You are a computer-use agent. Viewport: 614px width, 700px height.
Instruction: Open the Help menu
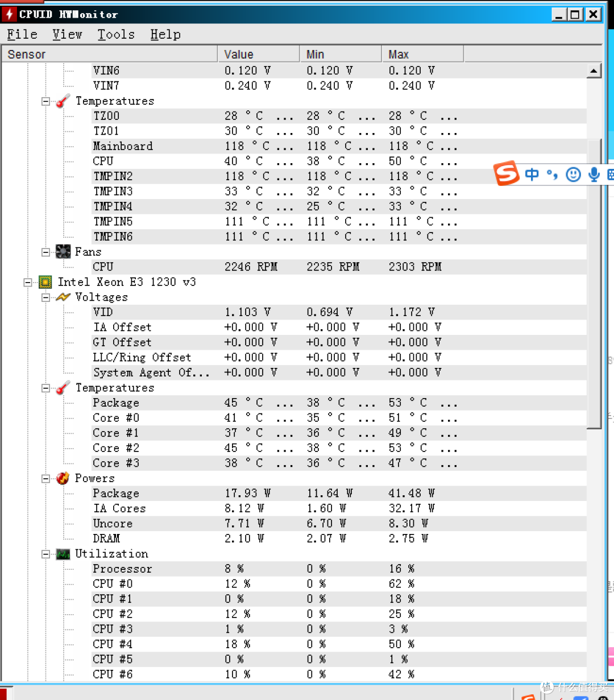point(165,34)
